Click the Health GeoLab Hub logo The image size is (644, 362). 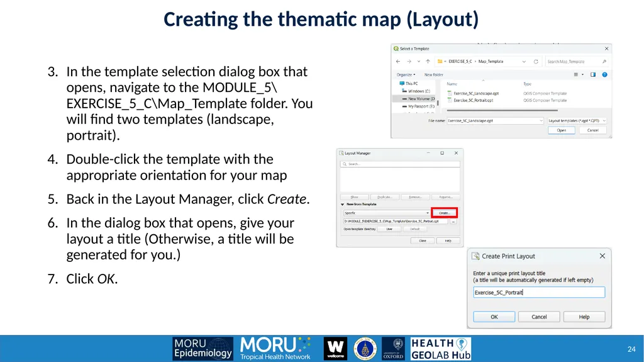pos(441,349)
